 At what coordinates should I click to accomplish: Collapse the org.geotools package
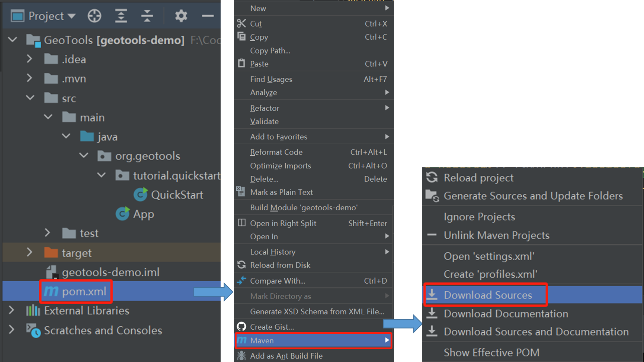pyautogui.click(x=84, y=156)
